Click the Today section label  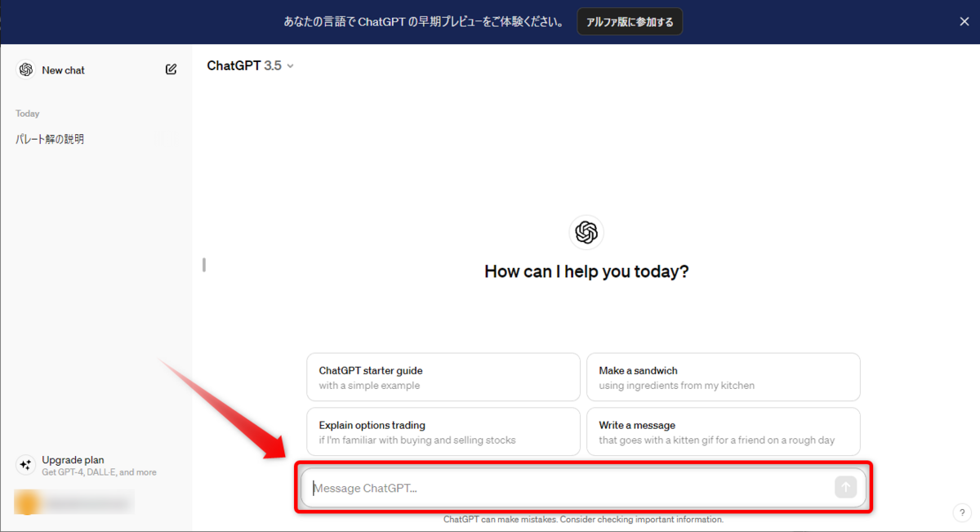[x=28, y=114]
